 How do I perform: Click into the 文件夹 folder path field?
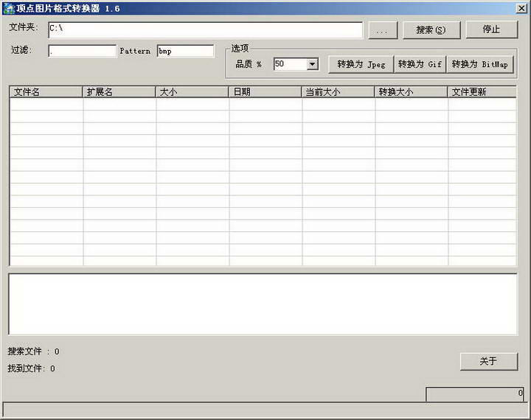205,29
